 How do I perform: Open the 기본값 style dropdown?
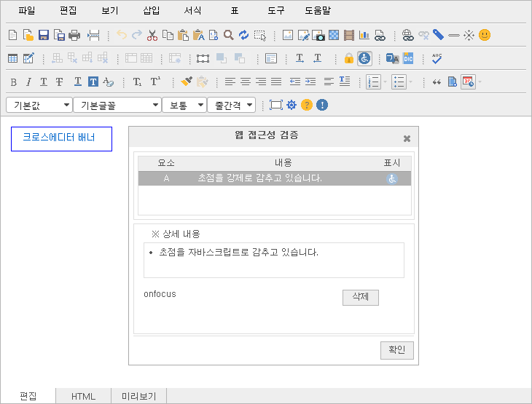39,105
